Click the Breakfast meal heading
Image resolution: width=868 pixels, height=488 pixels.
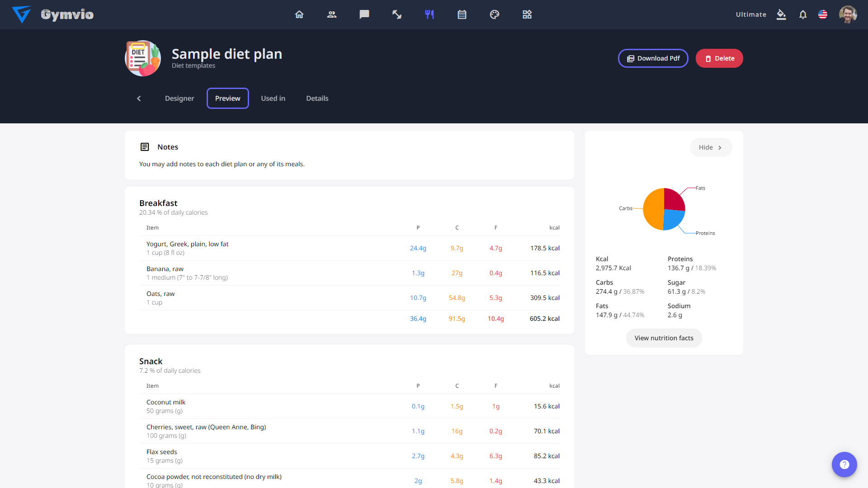tap(158, 203)
